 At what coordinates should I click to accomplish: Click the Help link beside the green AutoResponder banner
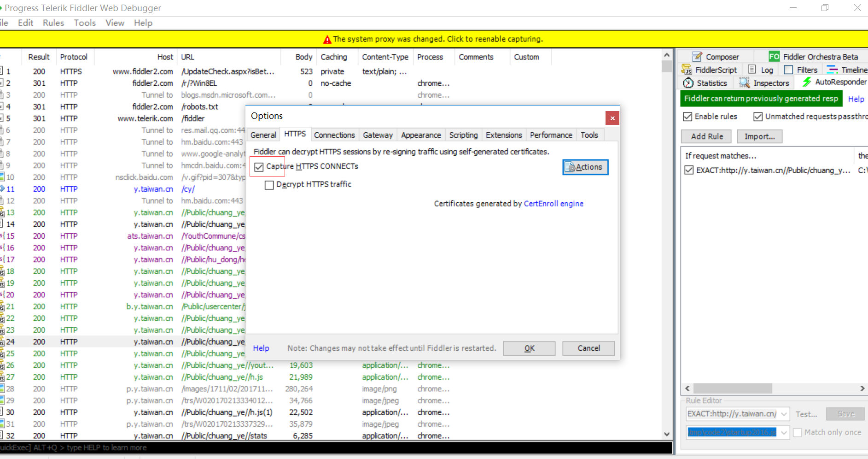tap(856, 99)
